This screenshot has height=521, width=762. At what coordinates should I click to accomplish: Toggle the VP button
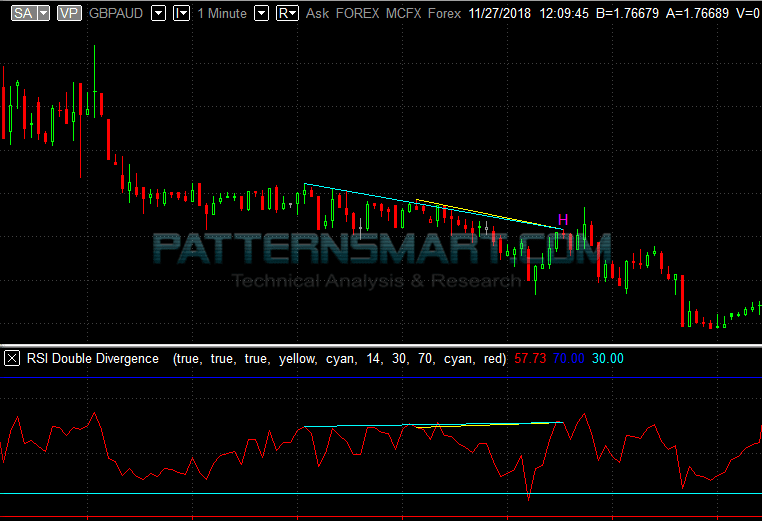click(69, 13)
